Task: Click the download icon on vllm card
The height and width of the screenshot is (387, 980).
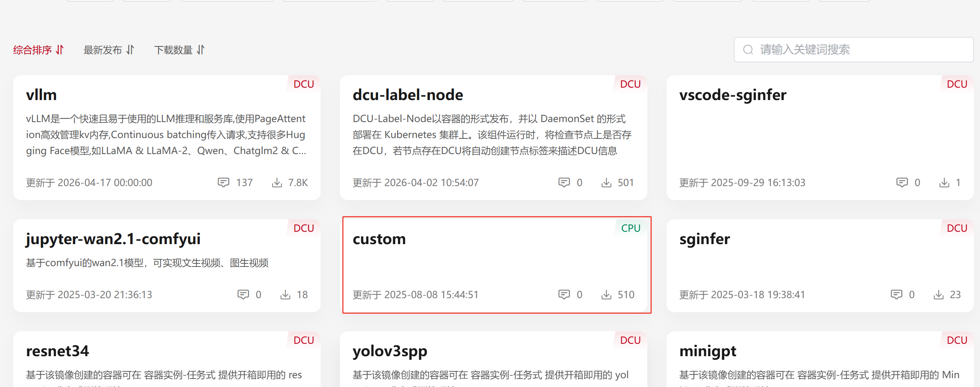Action: tap(277, 182)
